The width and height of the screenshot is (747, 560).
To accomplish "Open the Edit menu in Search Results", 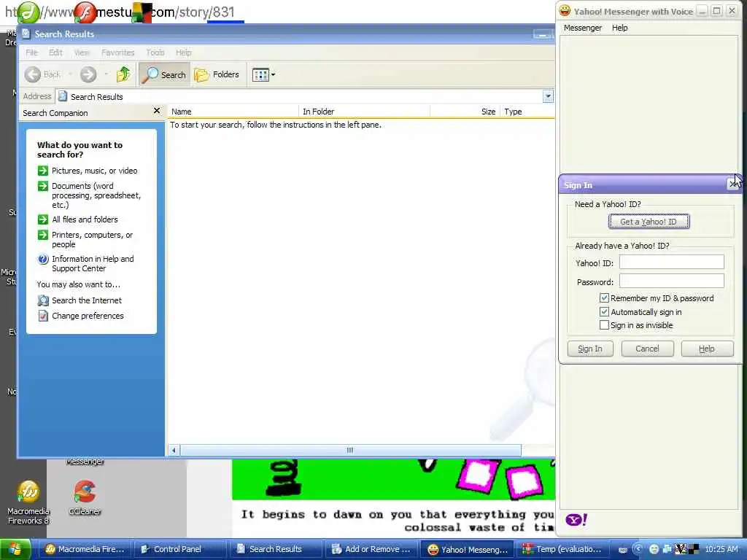I will click(x=55, y=52).
